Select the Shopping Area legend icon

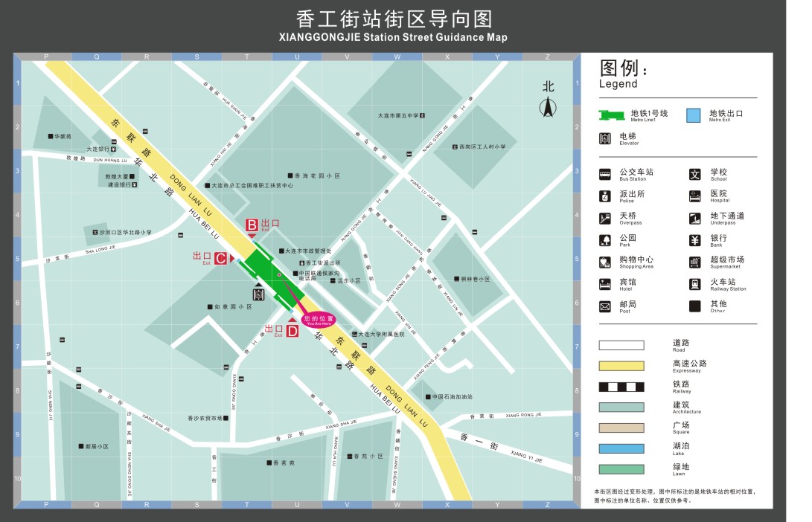[606, 262]
